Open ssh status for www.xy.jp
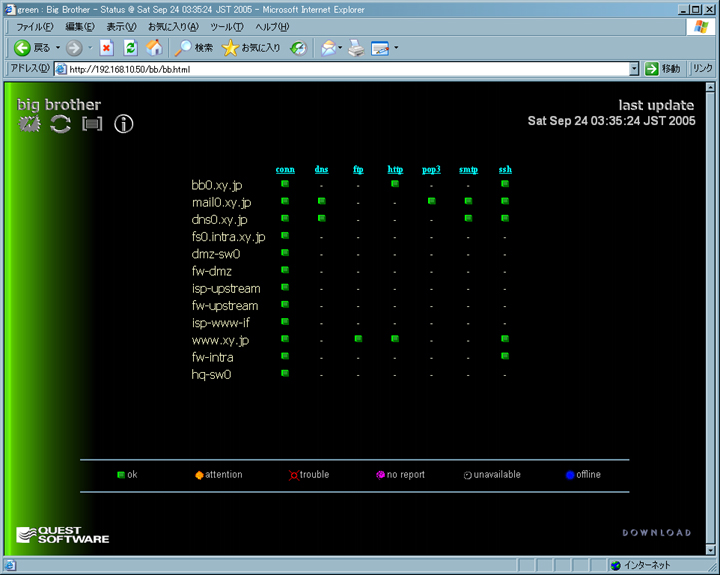This screenshot has width=720, height=575. [505, 338]
